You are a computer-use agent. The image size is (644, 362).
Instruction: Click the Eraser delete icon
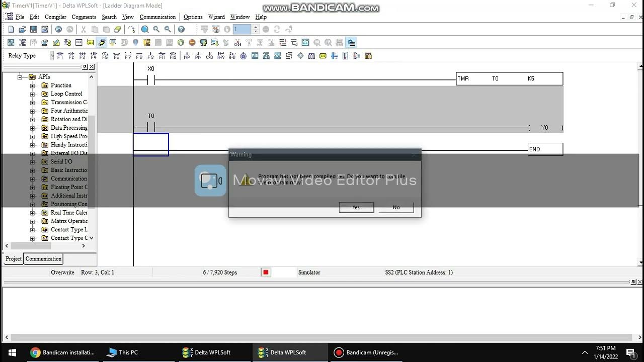pyautogui.click(x=118, y=30)
